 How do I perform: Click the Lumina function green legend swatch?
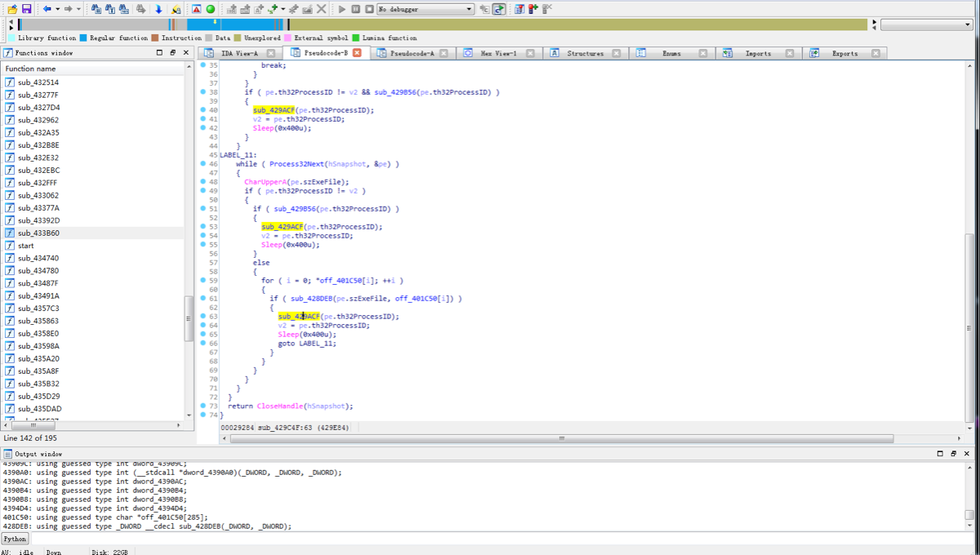[355, 38]
